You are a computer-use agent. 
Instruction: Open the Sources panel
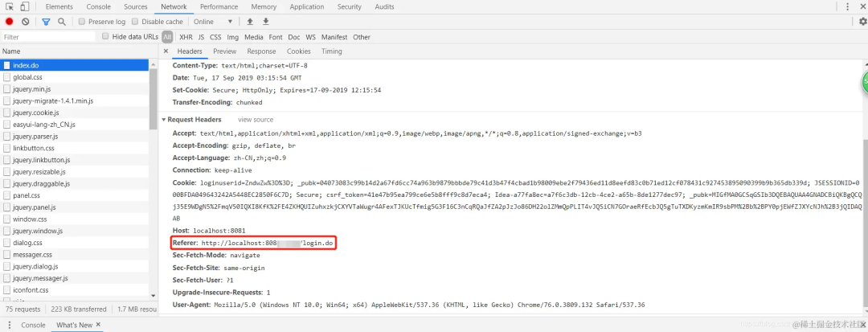tap(136, 6)
